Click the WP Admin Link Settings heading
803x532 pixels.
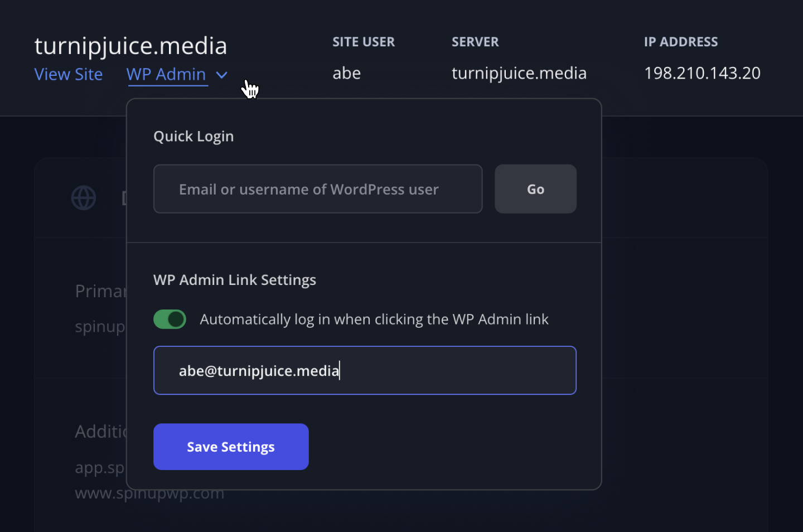tap(234, 279)
